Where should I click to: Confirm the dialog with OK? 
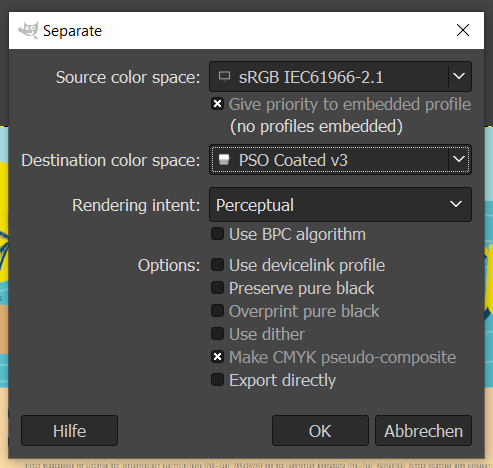[320, 431]
